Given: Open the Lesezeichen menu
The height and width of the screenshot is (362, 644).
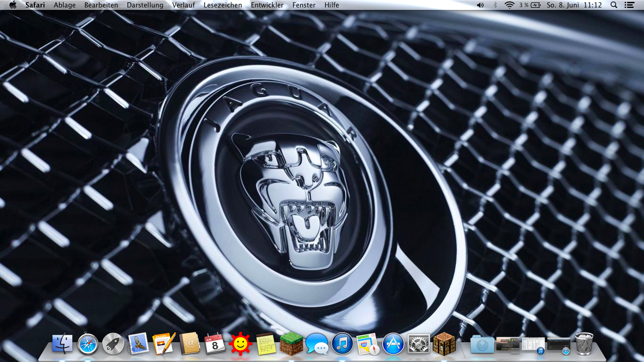Looking at the screenshot, I should point(223,5).
